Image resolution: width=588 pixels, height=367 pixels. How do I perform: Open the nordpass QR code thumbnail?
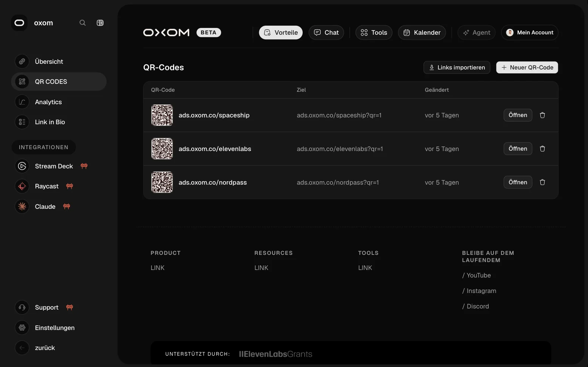(x=162, y=182)
